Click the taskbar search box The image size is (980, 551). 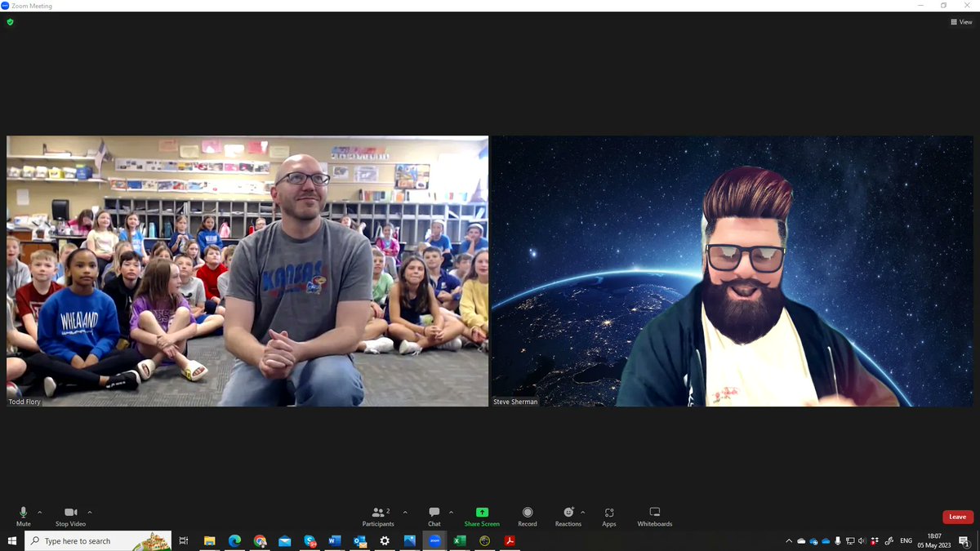98,540
